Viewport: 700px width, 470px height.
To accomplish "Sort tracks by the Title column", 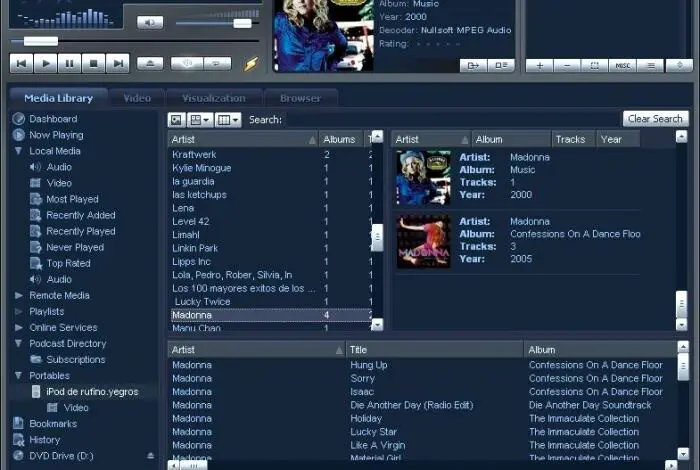I will (434, 349).
